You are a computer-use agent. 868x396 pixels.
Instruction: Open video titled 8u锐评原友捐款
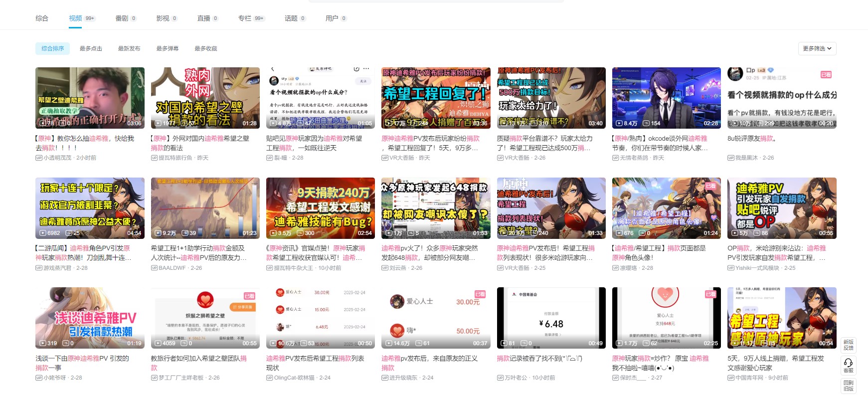[752, 139]
